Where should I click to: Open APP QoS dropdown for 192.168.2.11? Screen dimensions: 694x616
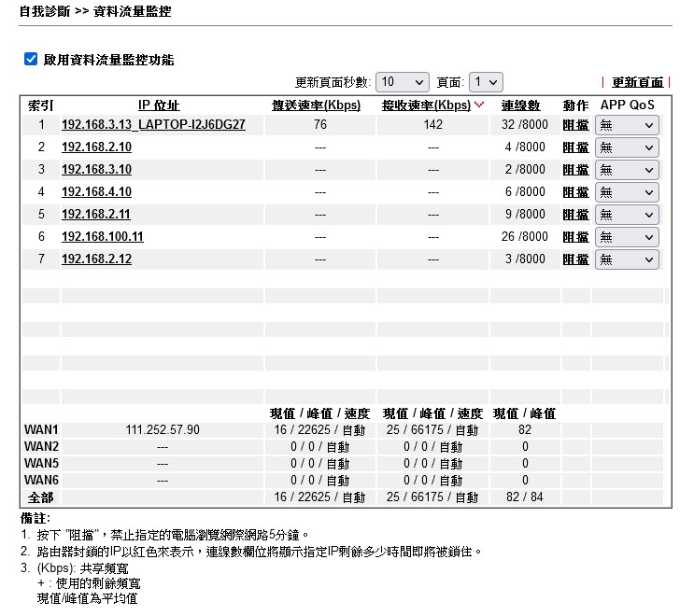click(627, 215)
